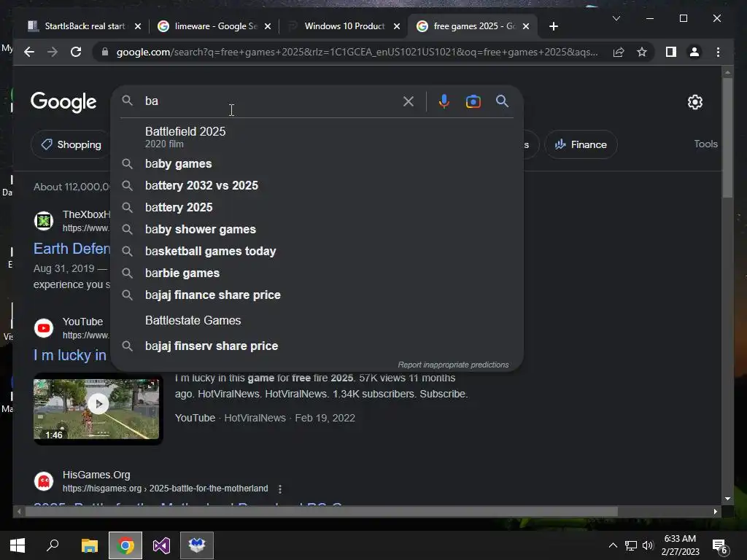Viewport: 747px width, 560px height.
Task: Filter results by Finance
Action: (x=581, y=144)
